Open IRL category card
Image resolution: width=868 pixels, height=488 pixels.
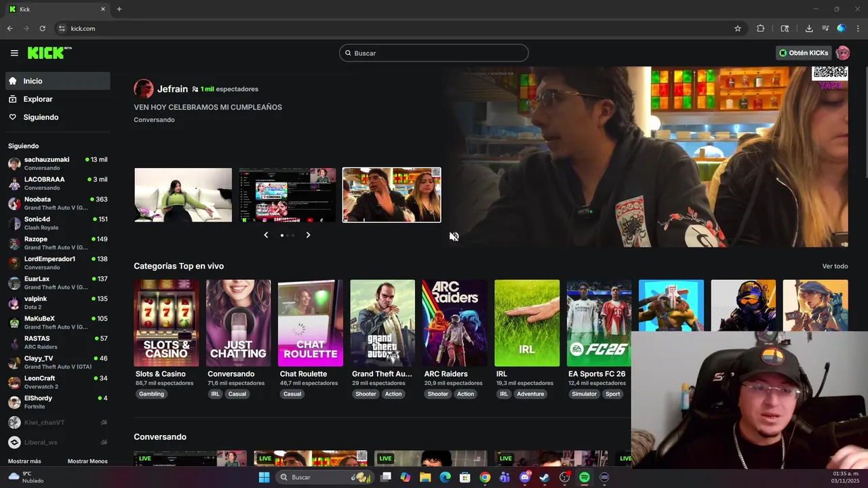(527, 323)
